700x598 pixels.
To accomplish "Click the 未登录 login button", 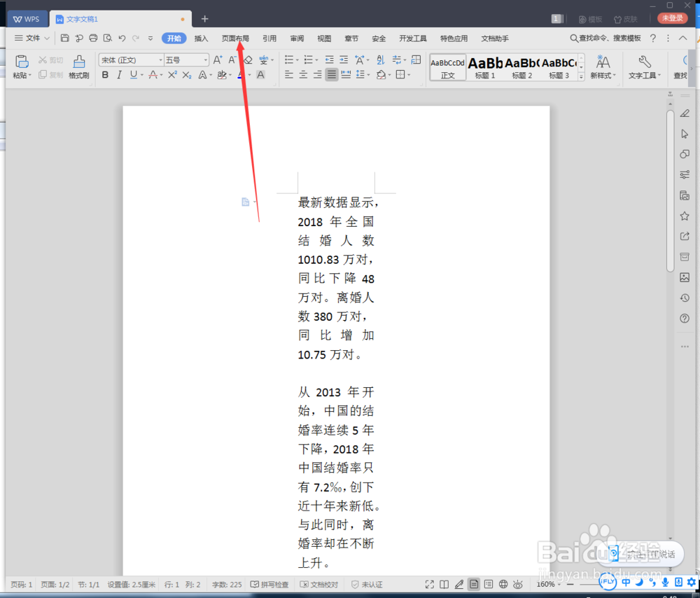I will tap(671, 17).
